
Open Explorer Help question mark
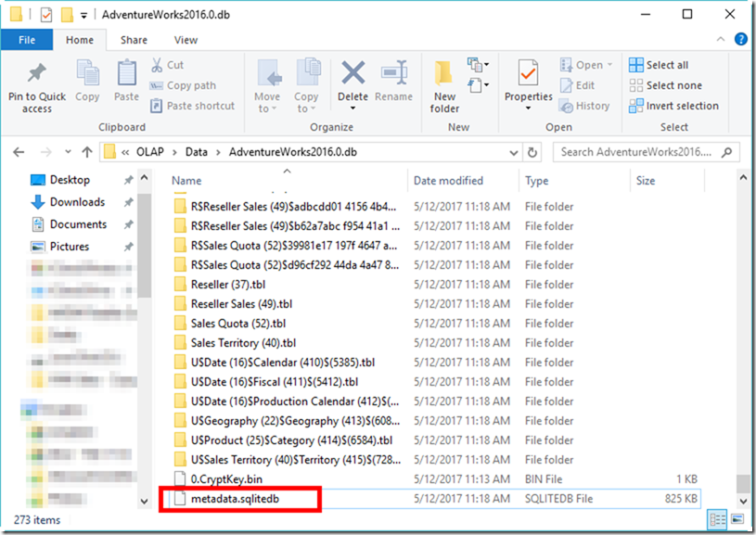[740, 39]
